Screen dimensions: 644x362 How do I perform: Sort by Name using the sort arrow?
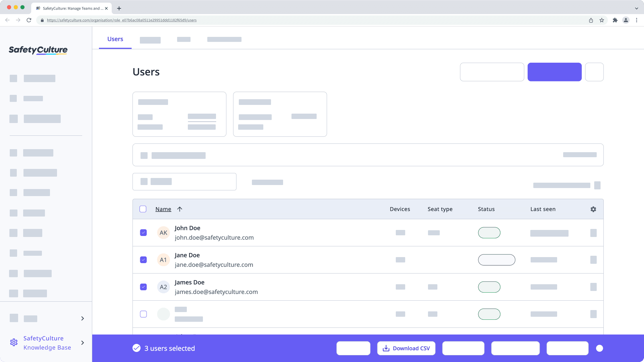(x=180, y=209)
